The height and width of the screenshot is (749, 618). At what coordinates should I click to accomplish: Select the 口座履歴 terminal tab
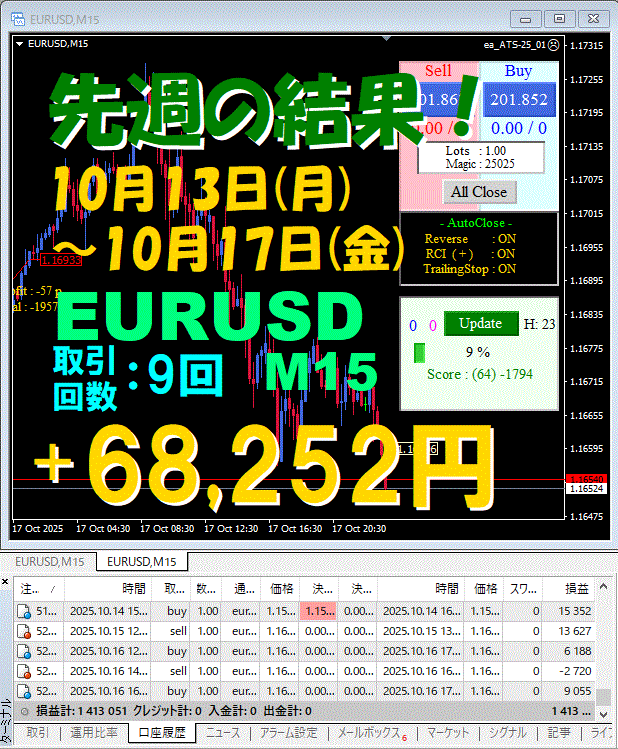pyautogui.click(x=161, y=732)
